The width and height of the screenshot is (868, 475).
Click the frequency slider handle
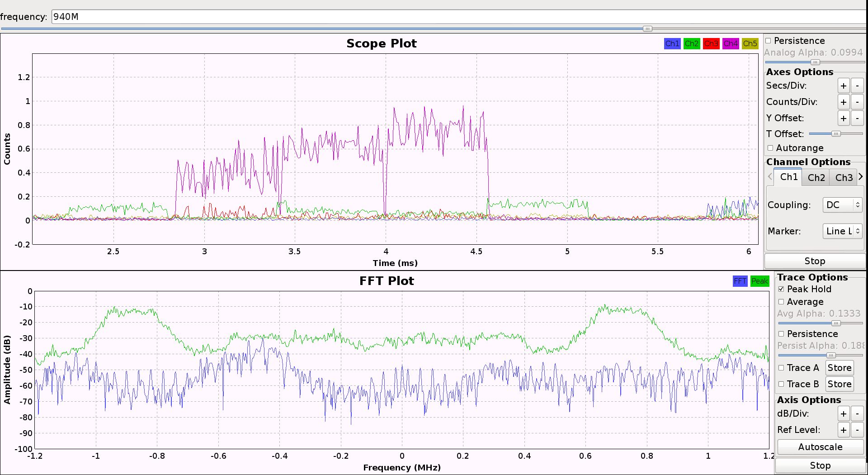[647, 28]
